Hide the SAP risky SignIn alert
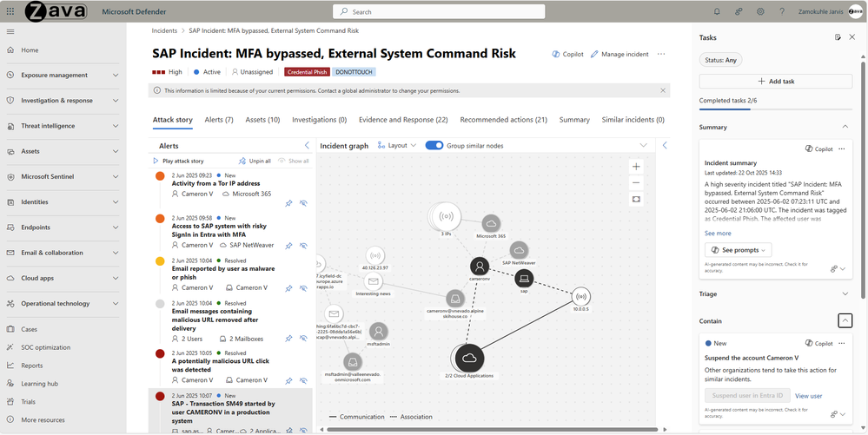Image resolution: width=868 pixels, height=435 pixels. point(303,246)
